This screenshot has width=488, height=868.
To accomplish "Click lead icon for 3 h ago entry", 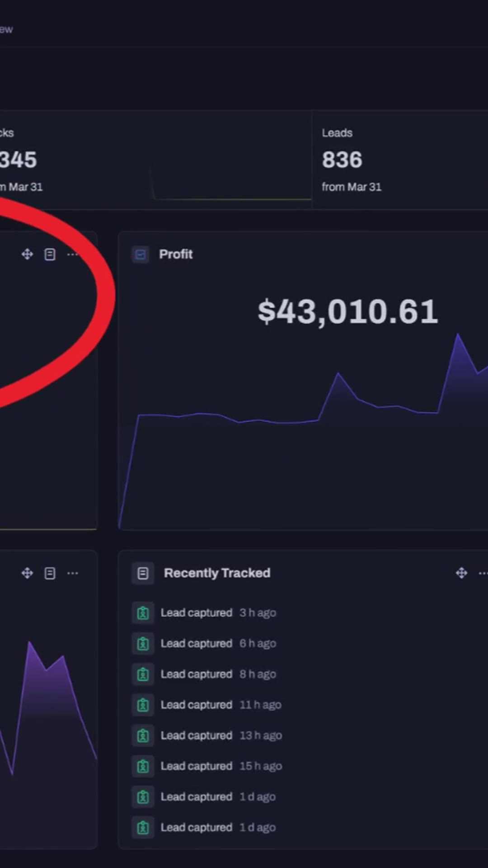I will point(143,613).
